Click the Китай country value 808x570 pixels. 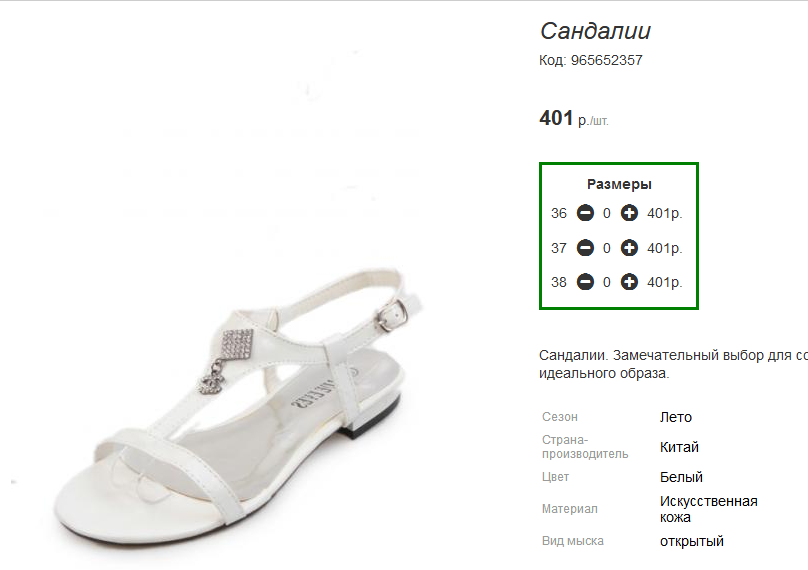[x=679, y=447]
